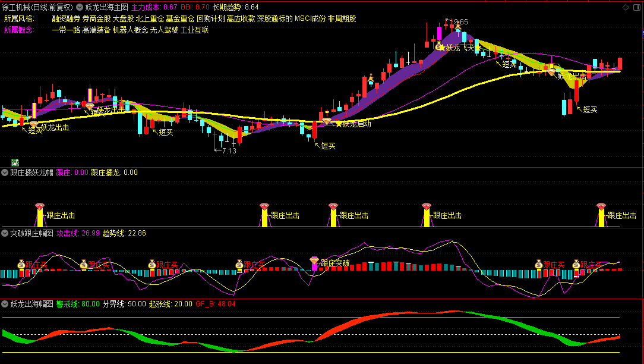644x364 pixels.
Task: Select the 北上重仓 style tag
Action: (x=150, y=19)
